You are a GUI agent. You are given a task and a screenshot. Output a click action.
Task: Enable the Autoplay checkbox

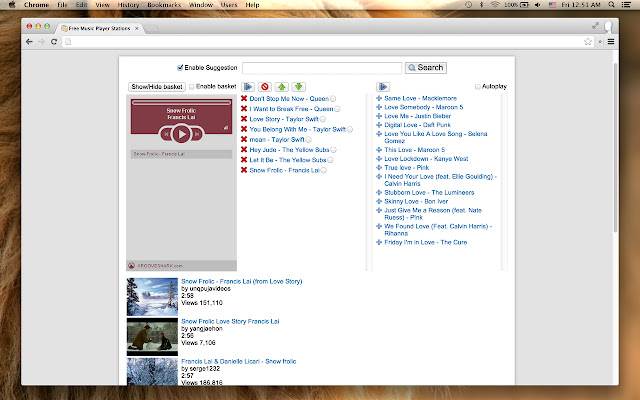click(x=478, y=87)
